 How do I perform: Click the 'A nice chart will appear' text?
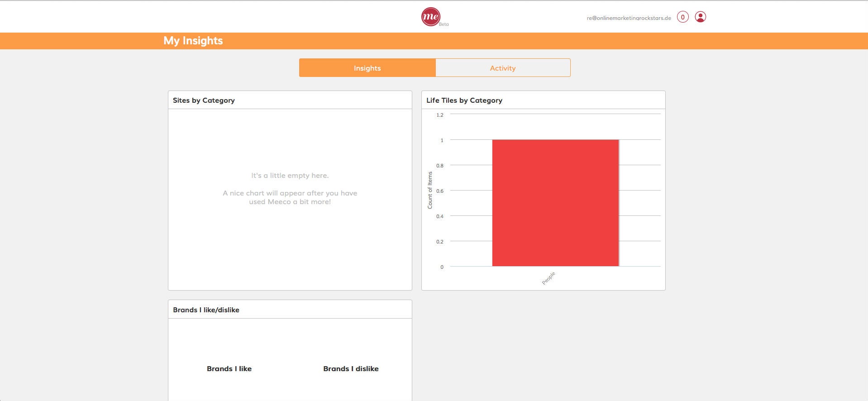tap(290, 197)
